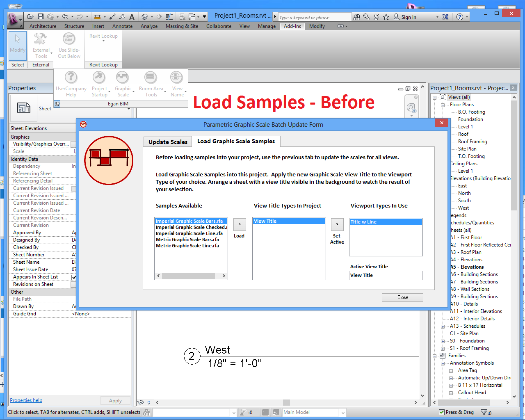
Task: Collapse the Floor Plans tree node
Action: [x=443, y=105]
